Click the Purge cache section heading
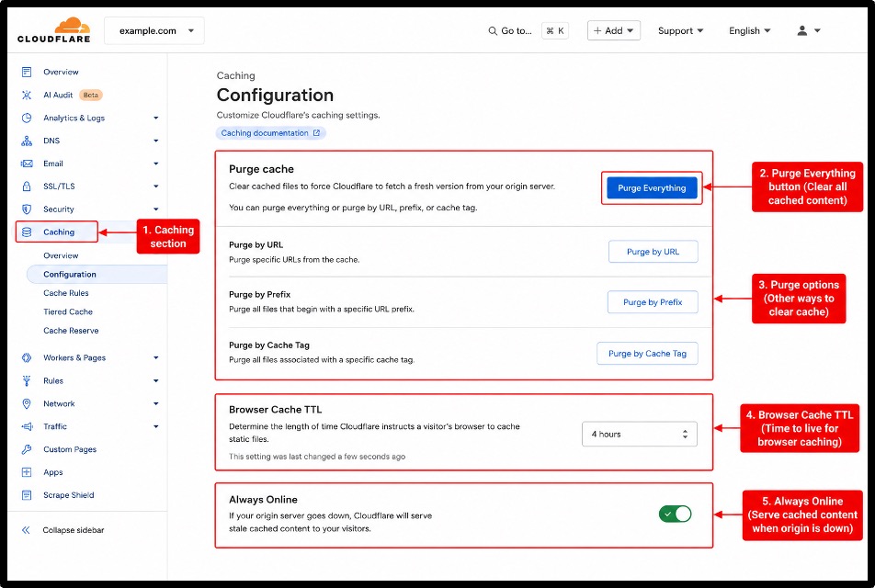875x588 pixels. coord(261,169)
